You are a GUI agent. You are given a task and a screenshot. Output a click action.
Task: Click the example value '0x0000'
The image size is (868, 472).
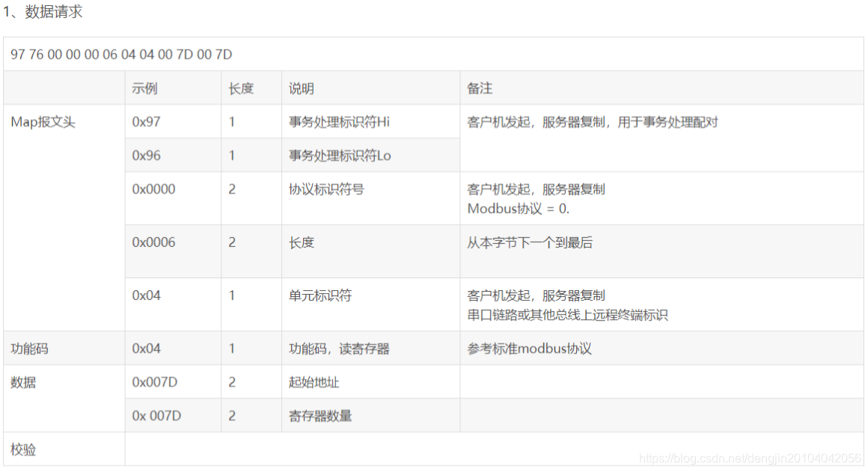pyautogui.click(x=153, y=190)
